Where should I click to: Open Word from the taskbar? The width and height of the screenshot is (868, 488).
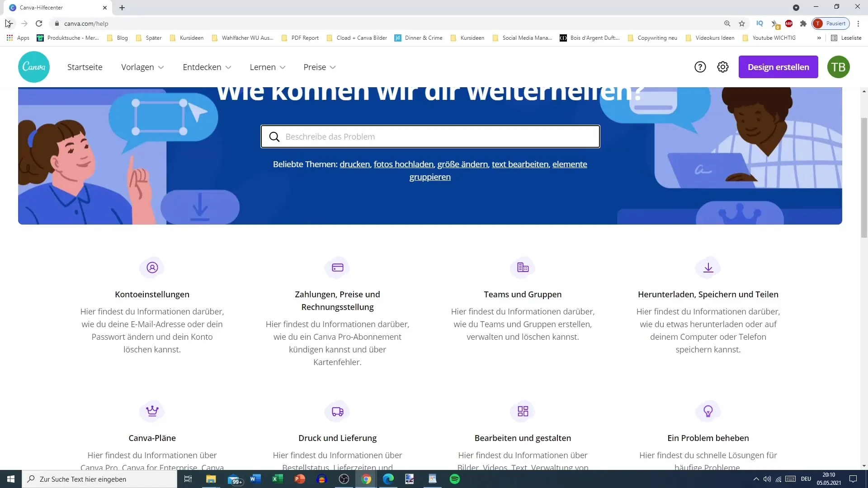pos(255,479)
